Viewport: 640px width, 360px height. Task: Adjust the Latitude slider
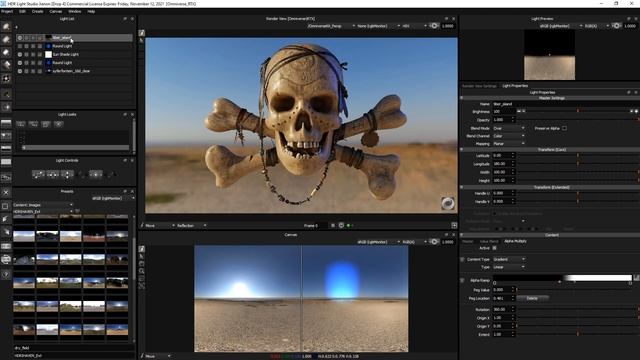coord(578,156)
